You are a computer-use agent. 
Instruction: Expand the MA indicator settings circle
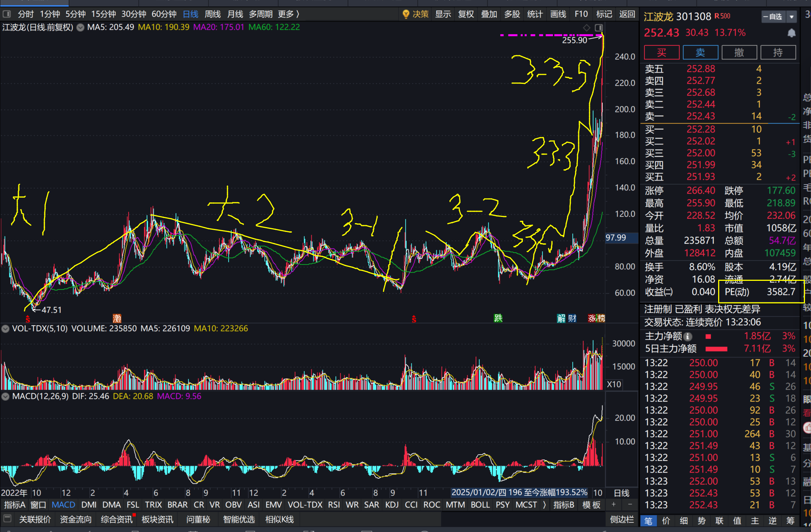tap(80, 27)
